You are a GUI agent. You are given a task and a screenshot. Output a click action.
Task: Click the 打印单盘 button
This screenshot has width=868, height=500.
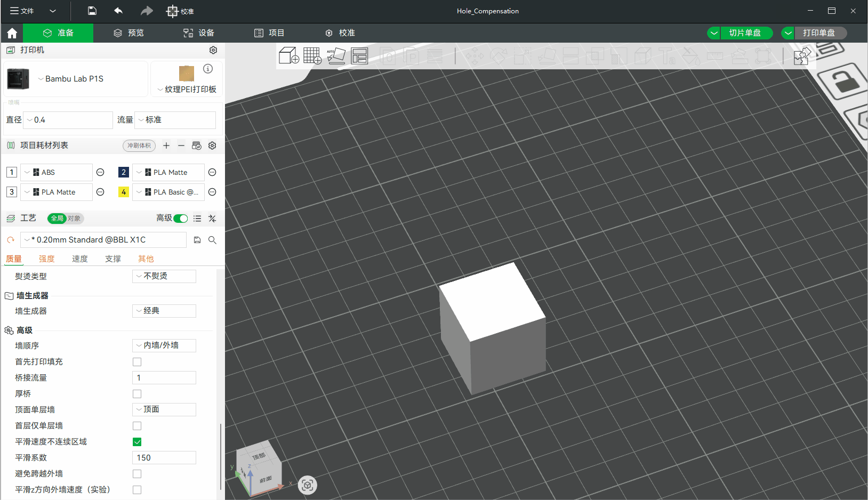click(819, 33)
